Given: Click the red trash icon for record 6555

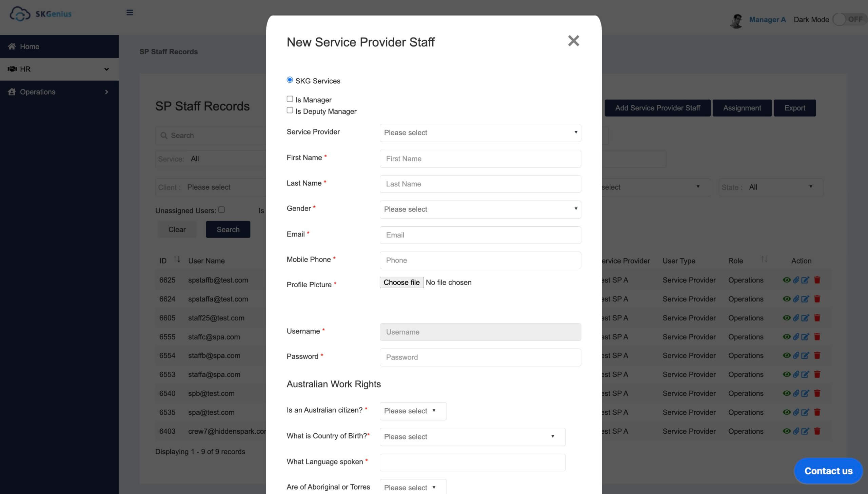Looking at the screenshot, I should [817, 337].
